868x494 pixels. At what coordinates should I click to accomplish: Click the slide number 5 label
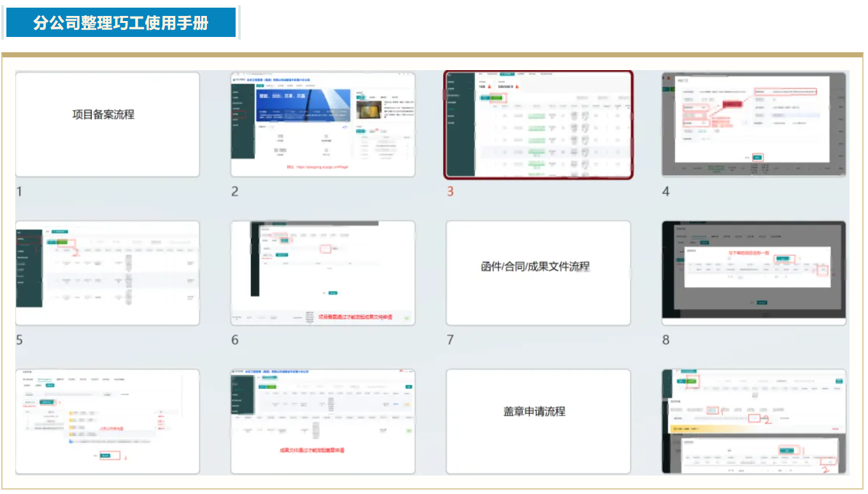pos(19,340)
